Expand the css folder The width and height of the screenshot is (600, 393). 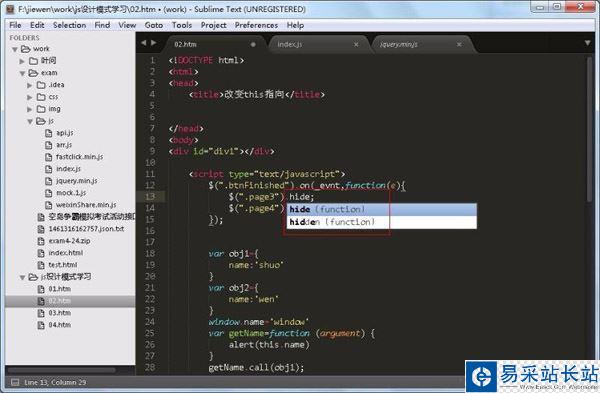tap(29, 97)
